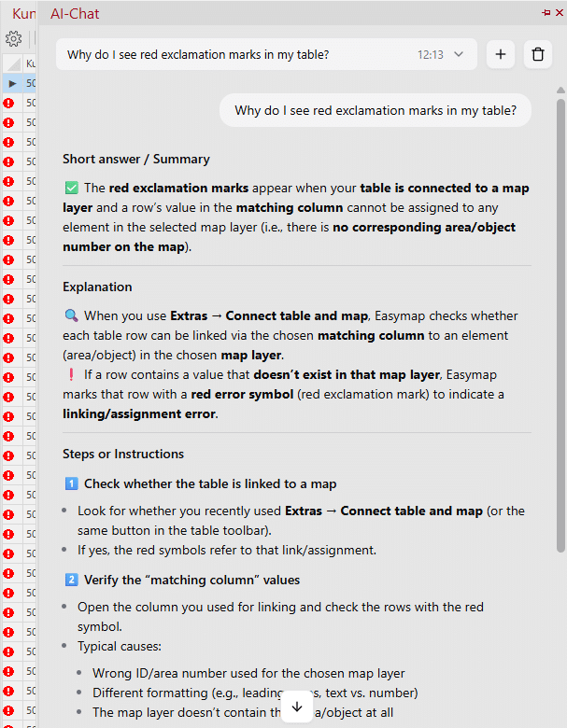Image resolution: width=567 pixels, height=728 pixels.
Task: Click the green checkmark emoji in summary
Action: (x=72, y=188)
